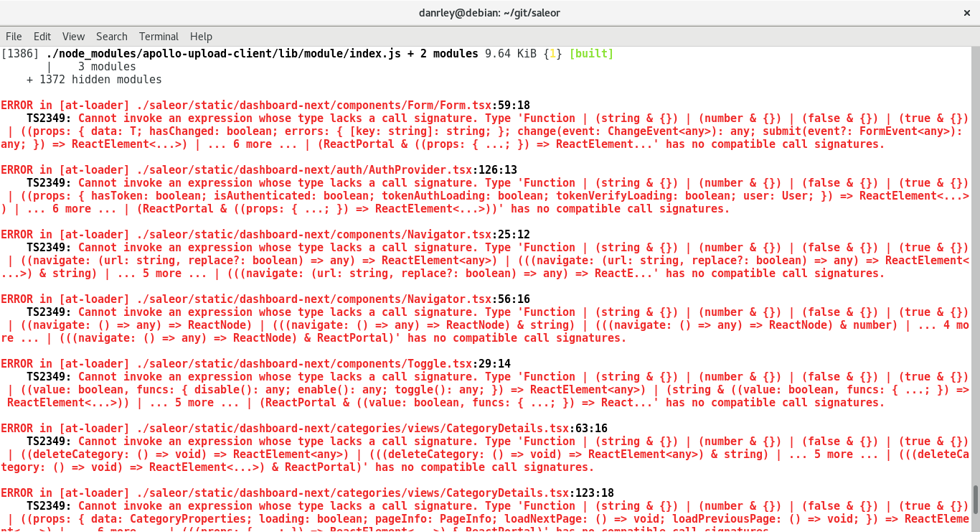Image resolution: width=980 pixels, height=532 pixels.
Task: Click the green [built] status text
Action: click(x=590, y=53)
